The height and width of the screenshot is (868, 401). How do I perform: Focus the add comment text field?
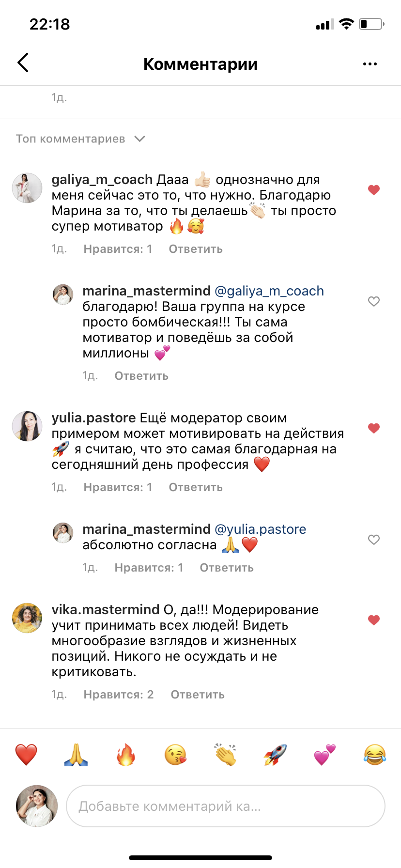tap(225, 806)
